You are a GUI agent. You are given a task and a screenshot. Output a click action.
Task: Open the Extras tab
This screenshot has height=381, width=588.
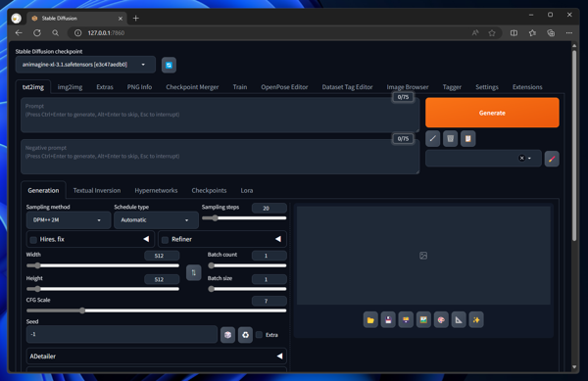tap(105, 87)
